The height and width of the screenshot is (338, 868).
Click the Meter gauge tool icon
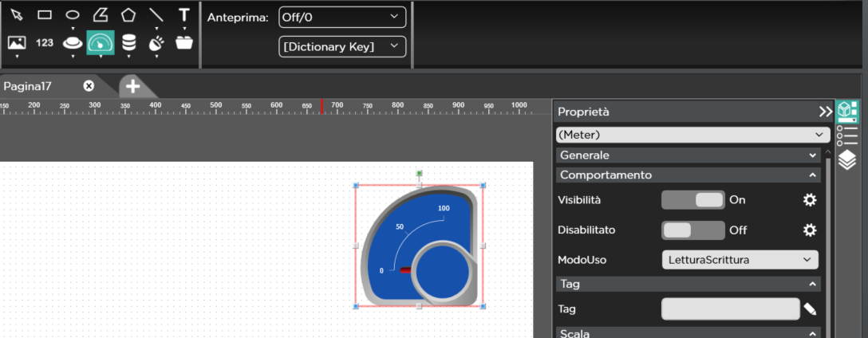(101, 42)
